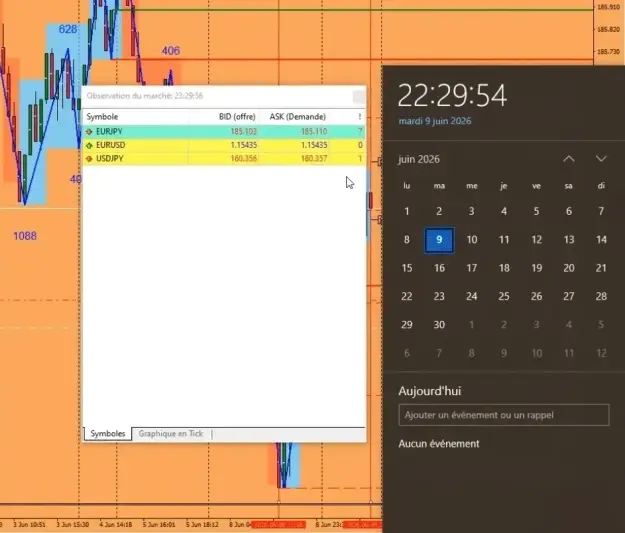Select the EURUSD row name
This screenshot has height=533, width=625.
click(x=110, y=145)
